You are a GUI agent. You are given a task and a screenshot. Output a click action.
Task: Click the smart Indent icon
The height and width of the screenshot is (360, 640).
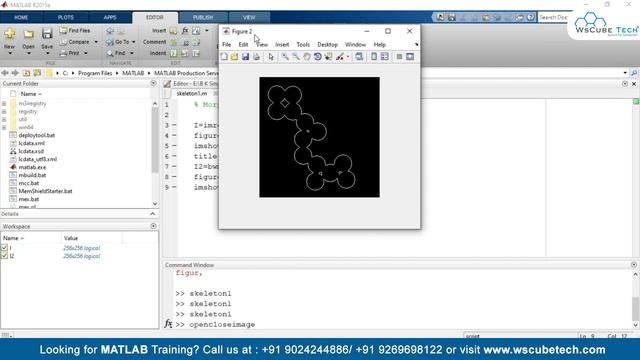173,53
